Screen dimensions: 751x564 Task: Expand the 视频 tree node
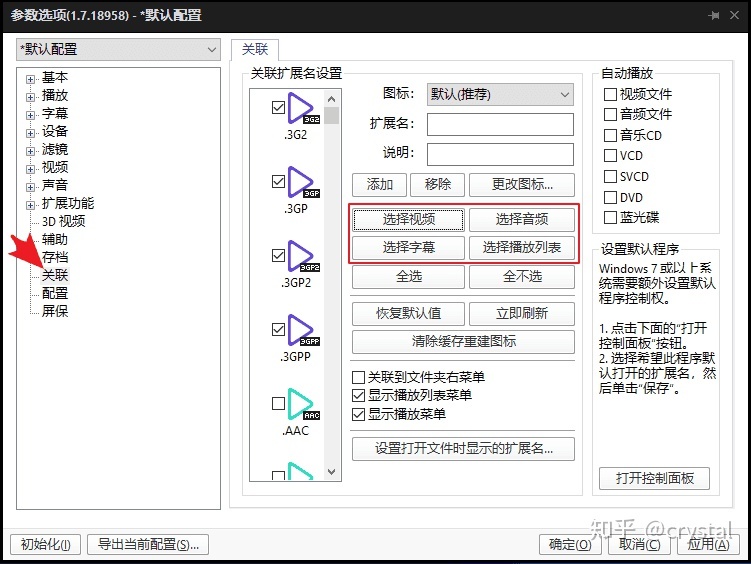coord(31,169)
